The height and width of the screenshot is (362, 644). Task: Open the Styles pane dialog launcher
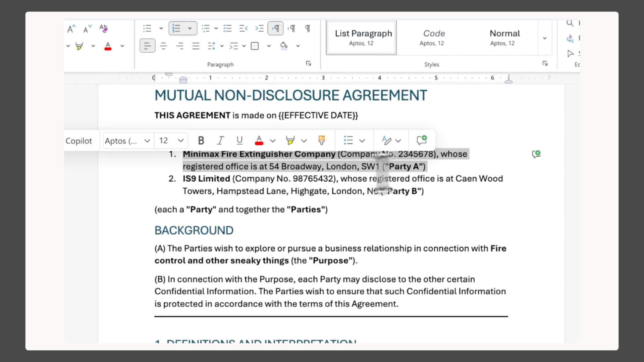545,63
